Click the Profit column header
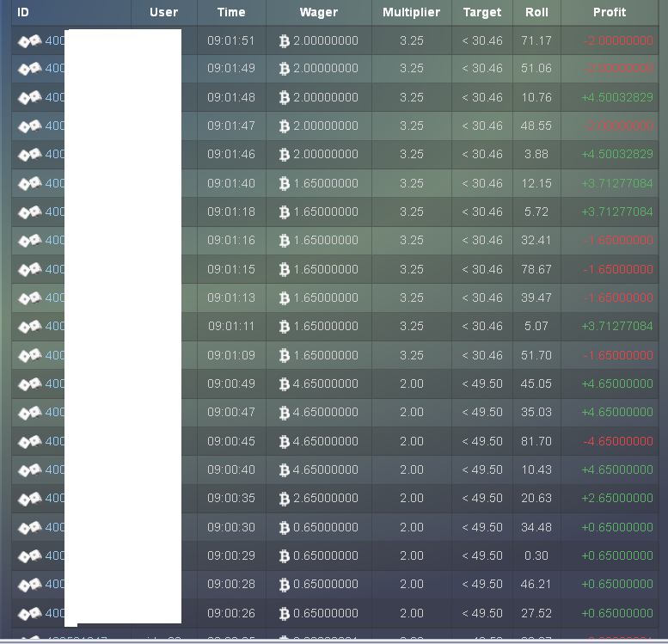Image resolution: width=668 pixels, height=644 pixels. pos(610,12)
